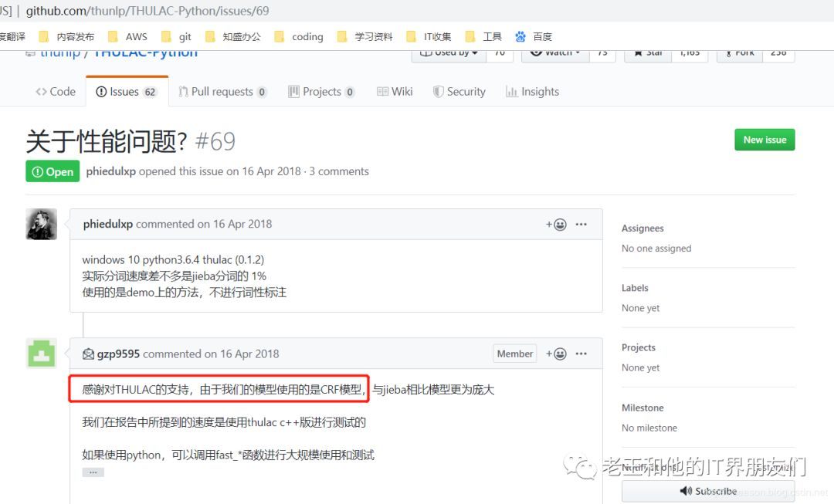Viewport: 834px width, 504px height.
Task: Click the text 'No milestone'
Action: pyautogui.click(x=649, y=428)
